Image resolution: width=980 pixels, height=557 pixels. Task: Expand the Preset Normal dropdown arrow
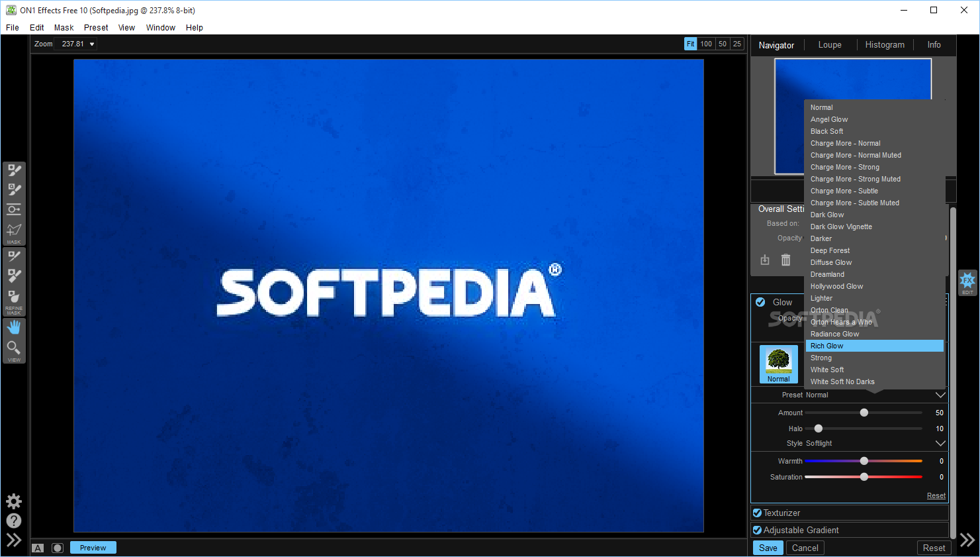940,395
